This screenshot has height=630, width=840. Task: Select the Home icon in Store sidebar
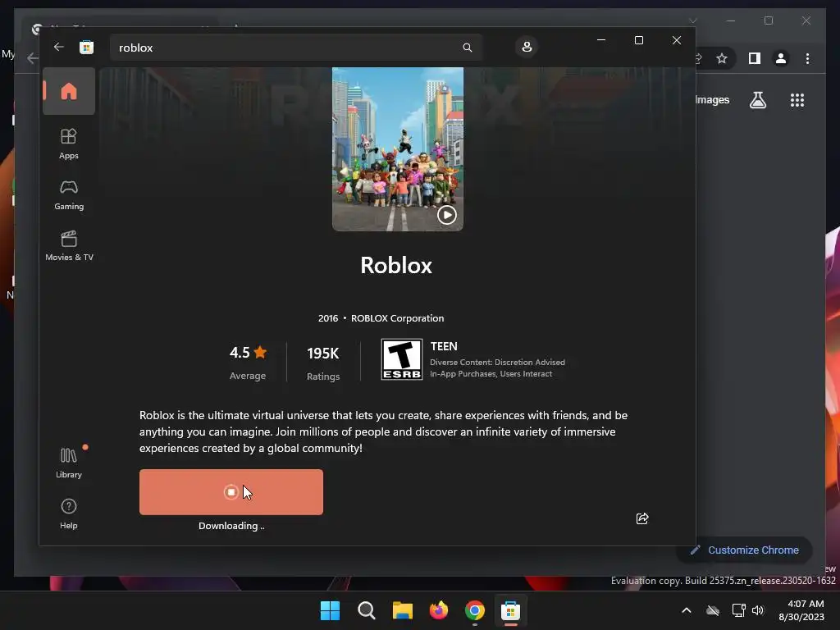click(69, 91)
